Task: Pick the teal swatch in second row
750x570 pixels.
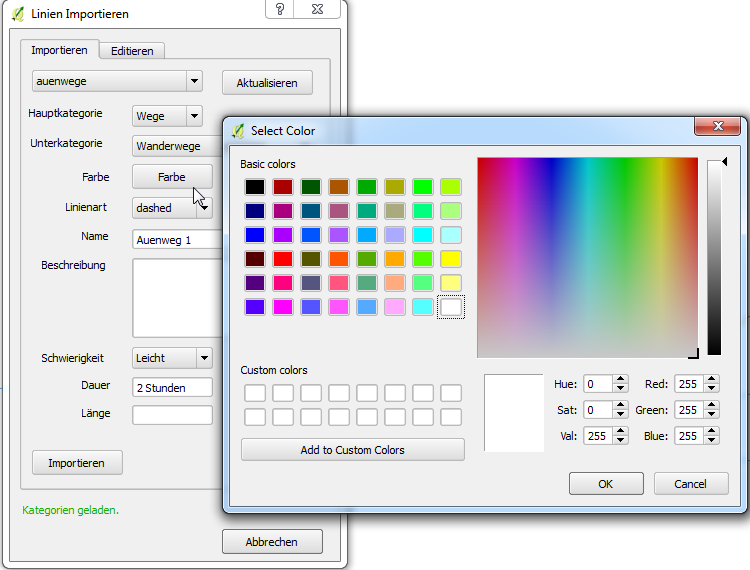Action: point(367,211)
